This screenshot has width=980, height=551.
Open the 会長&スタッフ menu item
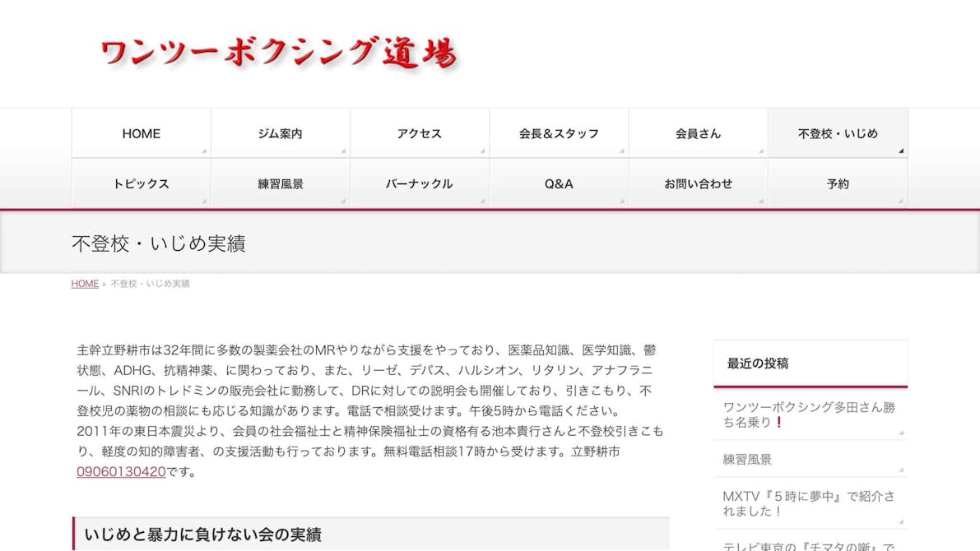click(x=559, y=133)
